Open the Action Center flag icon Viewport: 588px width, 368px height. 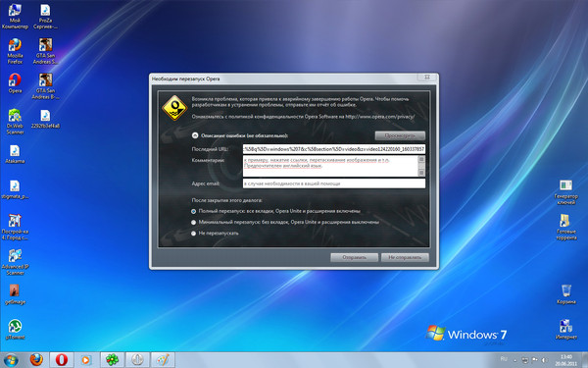(x=534, y=360)
